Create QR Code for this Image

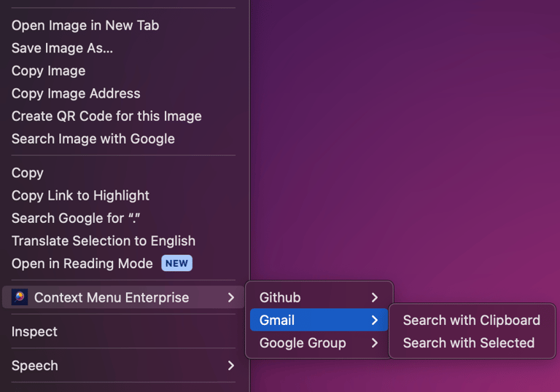106,116
